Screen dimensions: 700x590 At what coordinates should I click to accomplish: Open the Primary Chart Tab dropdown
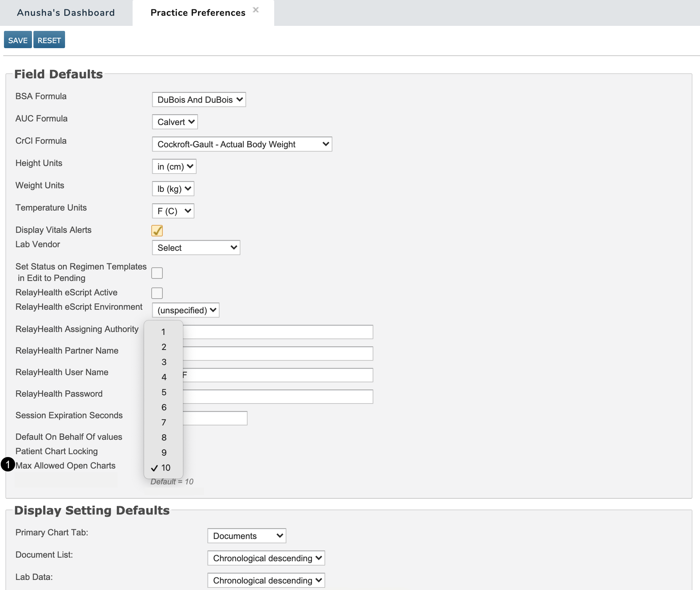[x=247, y=536]
